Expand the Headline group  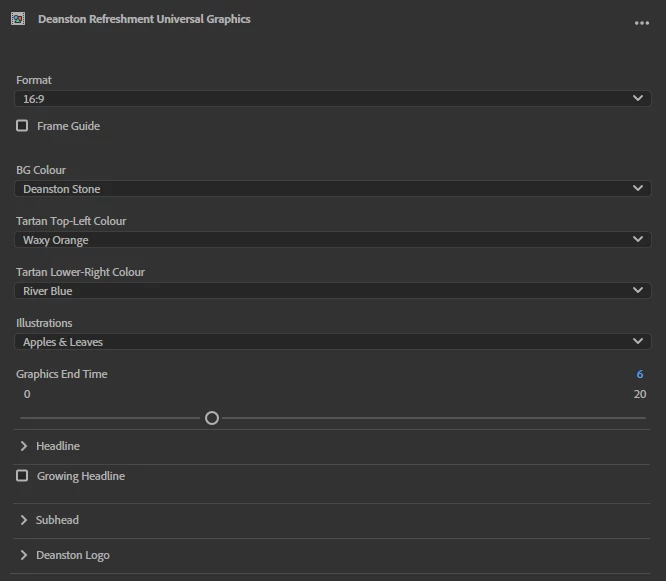24,446
